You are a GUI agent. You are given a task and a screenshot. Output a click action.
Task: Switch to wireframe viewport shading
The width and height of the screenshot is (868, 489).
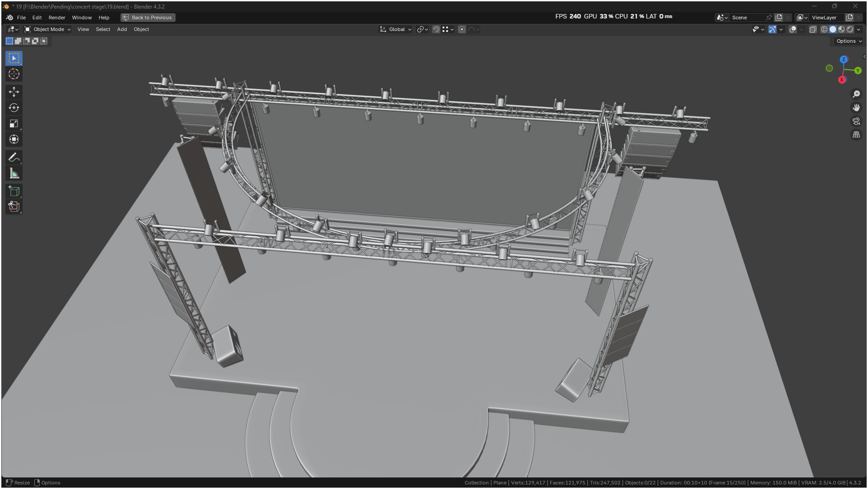824,29
